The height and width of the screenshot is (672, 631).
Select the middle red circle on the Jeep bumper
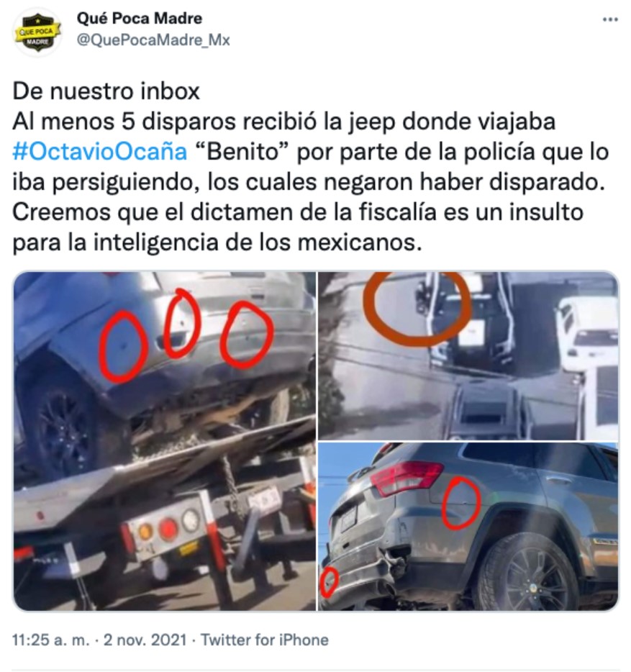click(182, 324)
